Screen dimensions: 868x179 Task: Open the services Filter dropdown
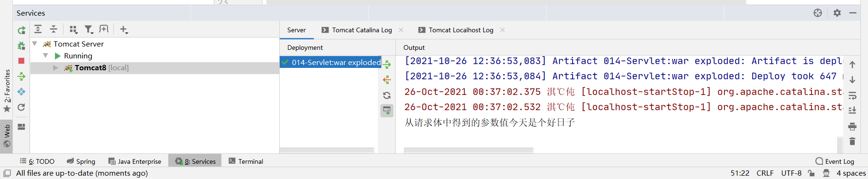pos(89,29)
